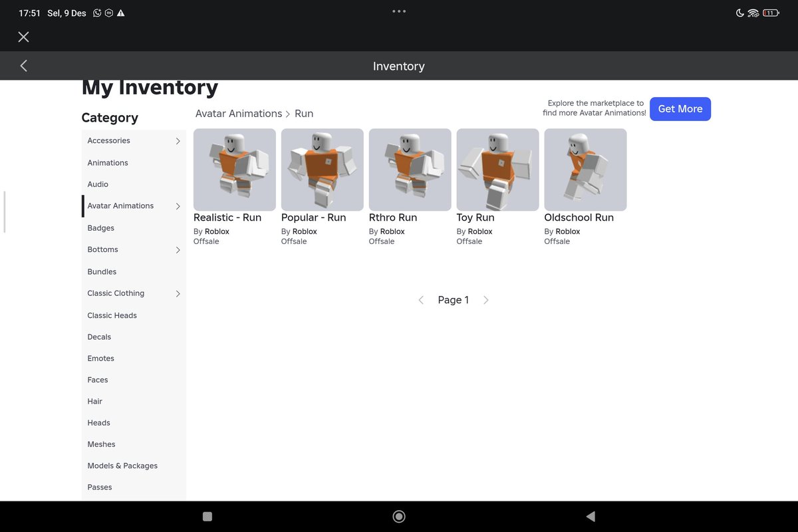798x532 pixels.
Task: Select the Avatar Animations category
Action: click(134, 206)
